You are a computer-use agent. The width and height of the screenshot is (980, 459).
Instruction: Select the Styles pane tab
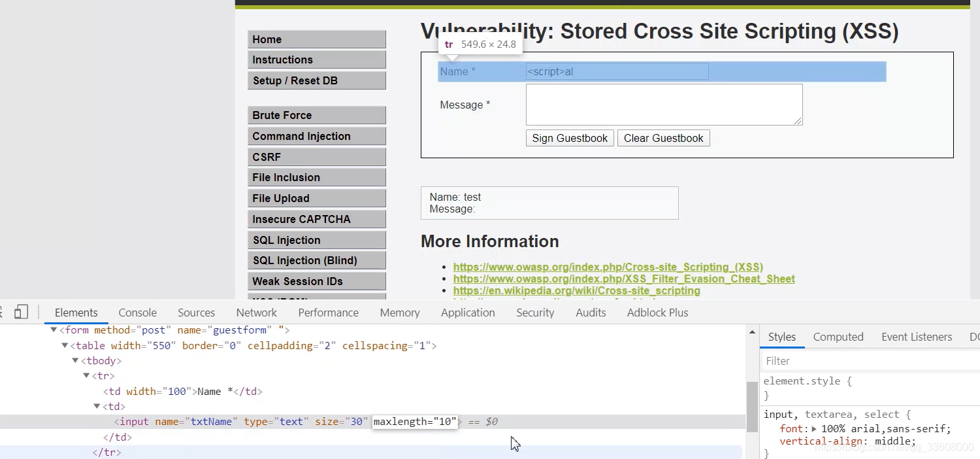[781, 337]
